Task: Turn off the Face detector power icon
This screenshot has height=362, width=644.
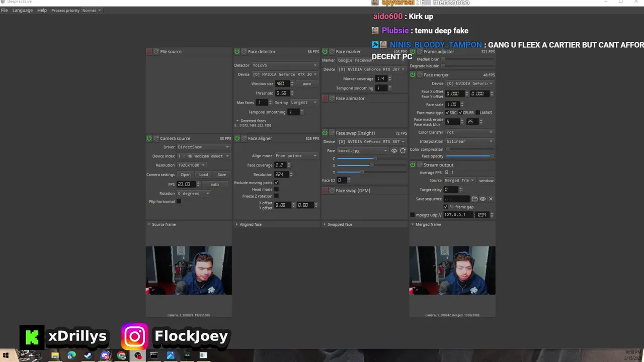Action: [x=237, y=52]
